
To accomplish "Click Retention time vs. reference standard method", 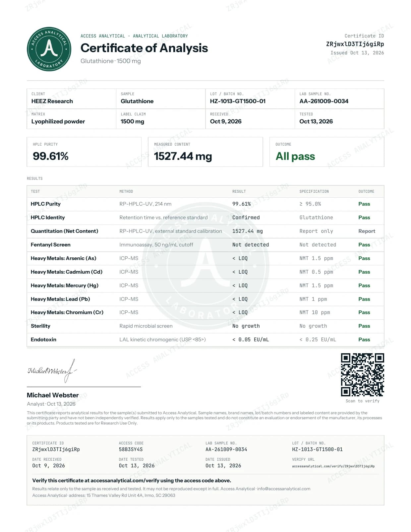I will [x=163, y=218].
